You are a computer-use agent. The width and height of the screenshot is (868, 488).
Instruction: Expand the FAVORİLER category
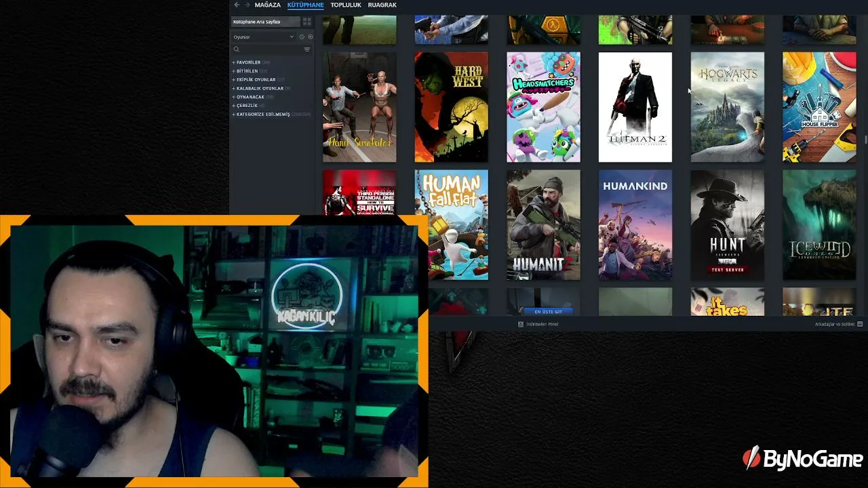(x=251, y=62)
